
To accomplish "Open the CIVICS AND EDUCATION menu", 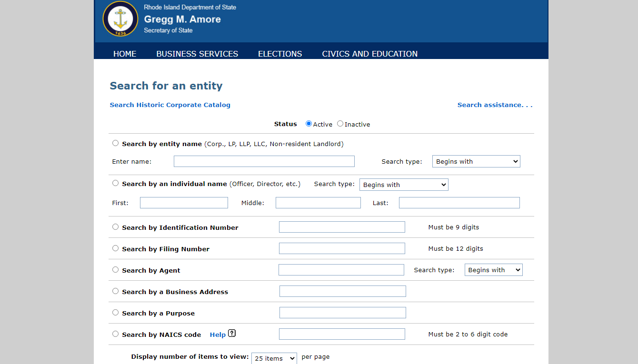I will 370,54.
